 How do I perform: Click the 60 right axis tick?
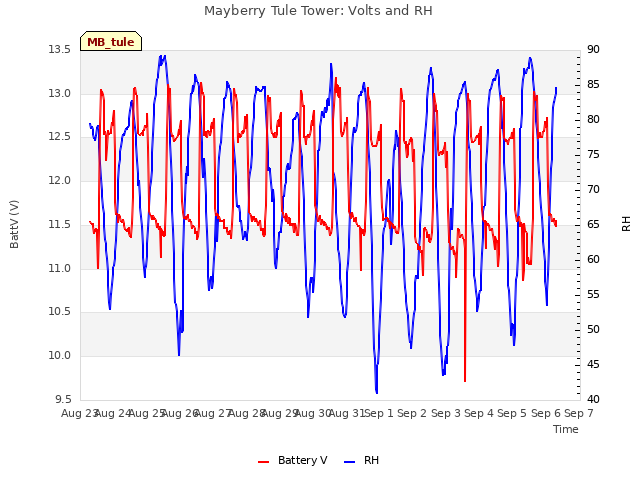coord(593,259)
